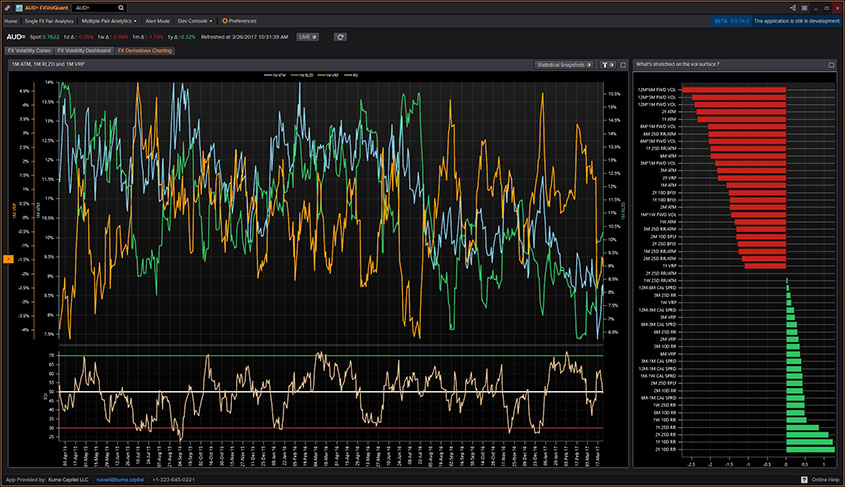Open the Single FX Pair Analytics menu

click(x=49, y=20)
